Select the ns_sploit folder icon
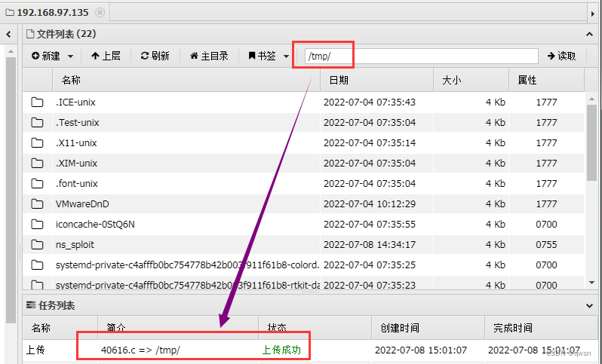 [37, 244]
